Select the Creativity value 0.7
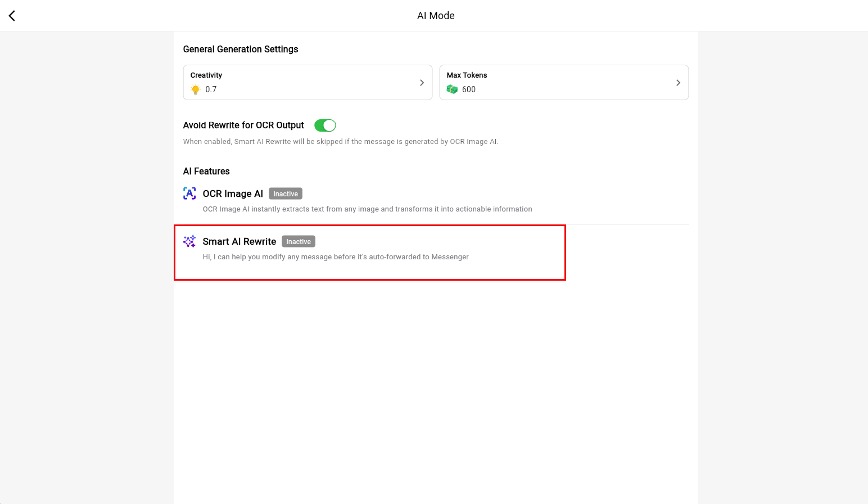Image resolution: width=868 pixels, height=504 pixels. coord(211,89)
